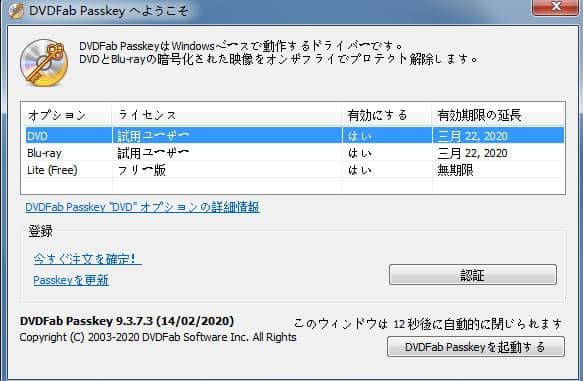
Task: Open DVDFab Passkey "DVD" オプションの詳細情報 link
Action: (142, 207)
